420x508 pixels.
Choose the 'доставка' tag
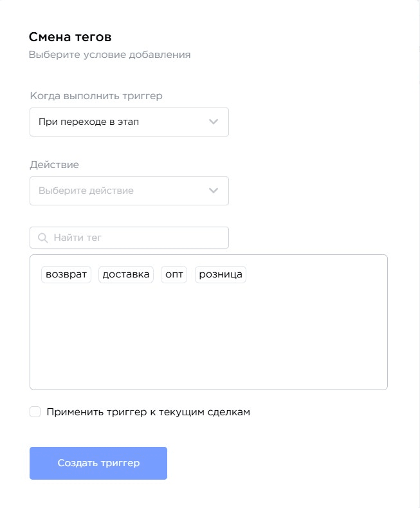coord(126,274)
